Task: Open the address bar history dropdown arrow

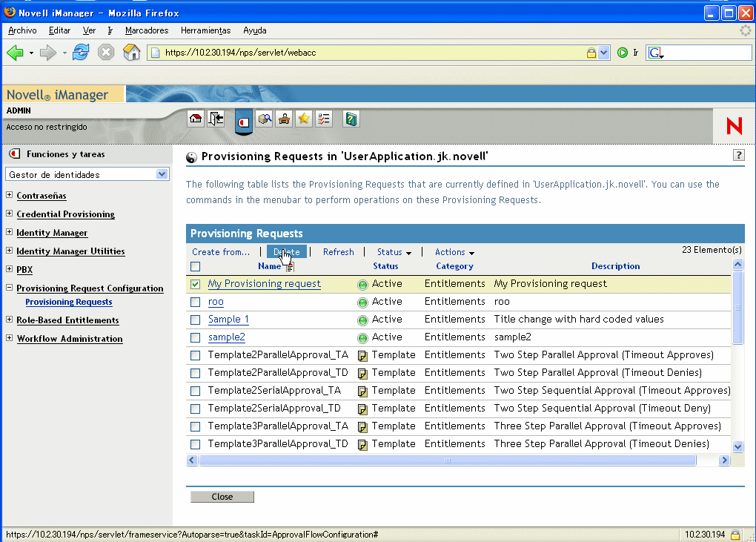Action: pos(603,53)
